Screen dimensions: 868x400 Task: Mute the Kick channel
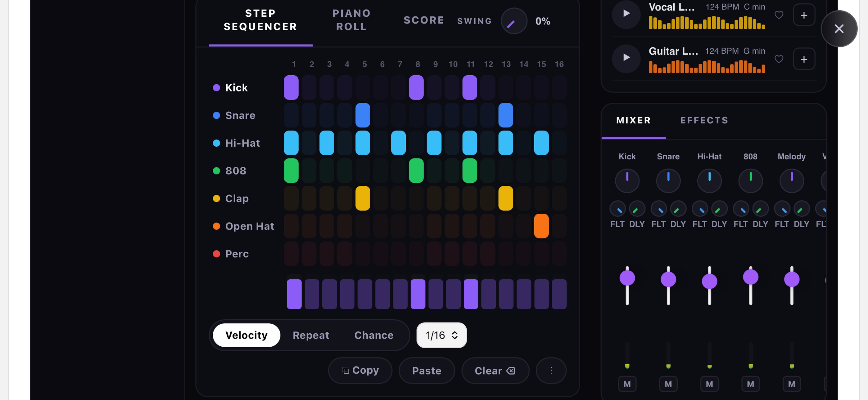627,384
